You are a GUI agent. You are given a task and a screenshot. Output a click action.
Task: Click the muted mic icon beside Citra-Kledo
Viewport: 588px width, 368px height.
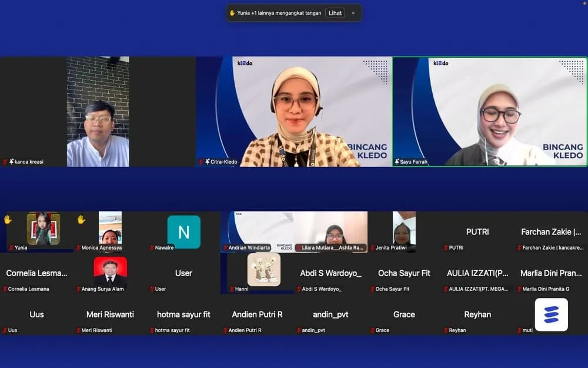[x=201, y=162]
